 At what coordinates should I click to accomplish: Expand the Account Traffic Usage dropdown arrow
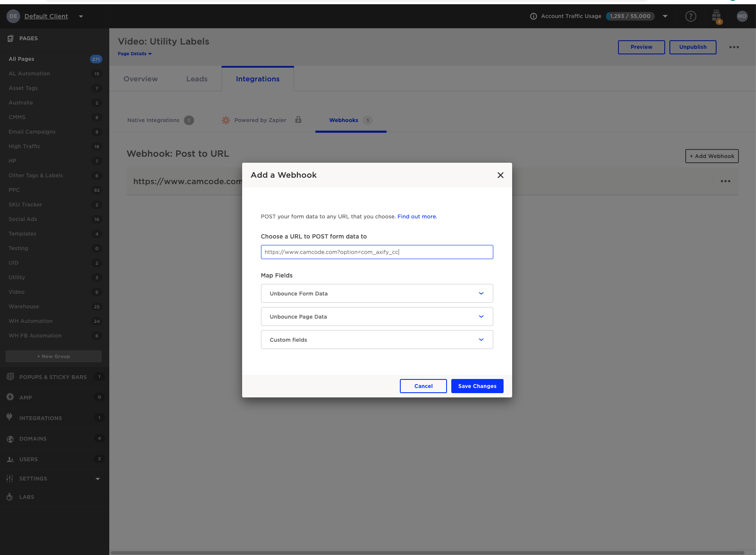pos(665,16)
